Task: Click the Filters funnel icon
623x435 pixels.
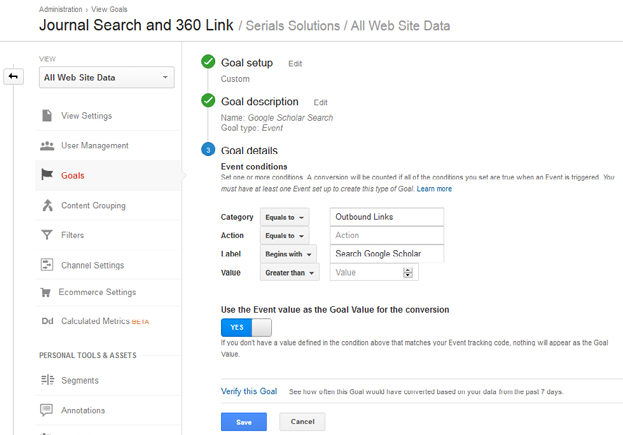Action: (47, 235)
